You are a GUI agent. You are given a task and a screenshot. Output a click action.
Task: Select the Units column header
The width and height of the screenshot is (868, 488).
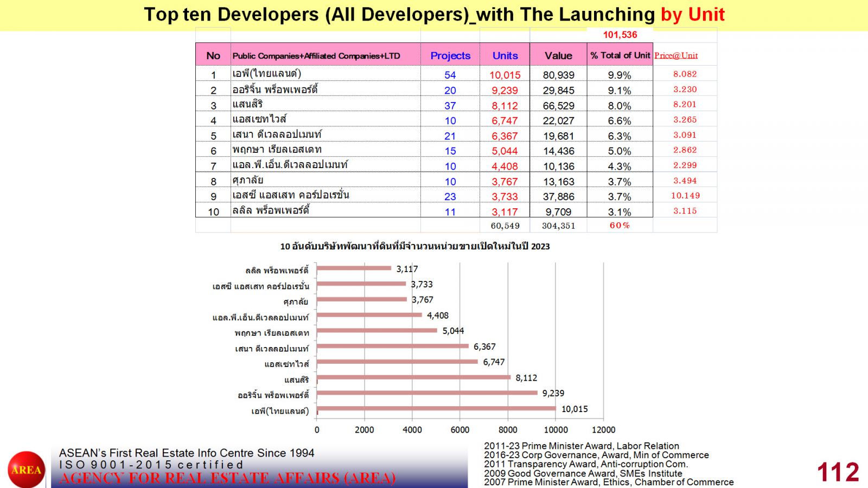[x=505, y=55]
